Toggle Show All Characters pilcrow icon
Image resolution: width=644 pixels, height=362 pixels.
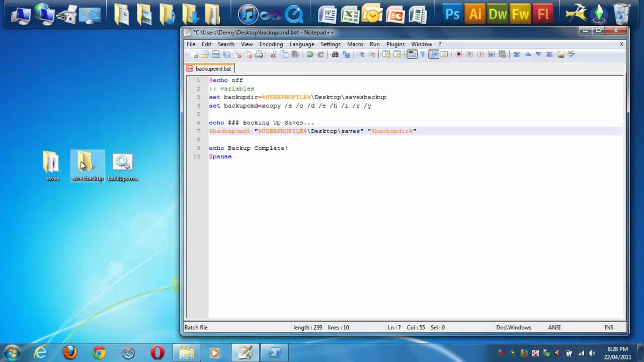[x=423, y=54]
